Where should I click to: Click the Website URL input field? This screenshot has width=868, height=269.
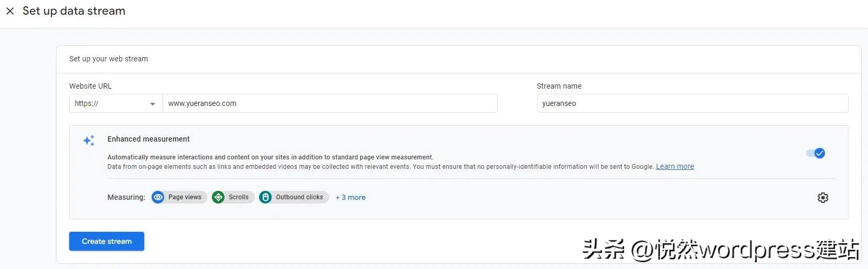(329, 104)
